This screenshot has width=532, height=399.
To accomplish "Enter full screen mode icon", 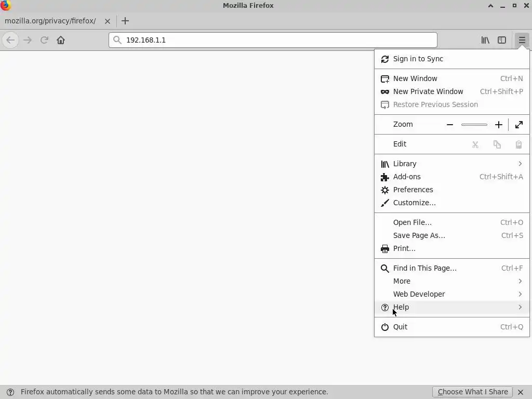I will pyautogui.click(x=519, y=125).
